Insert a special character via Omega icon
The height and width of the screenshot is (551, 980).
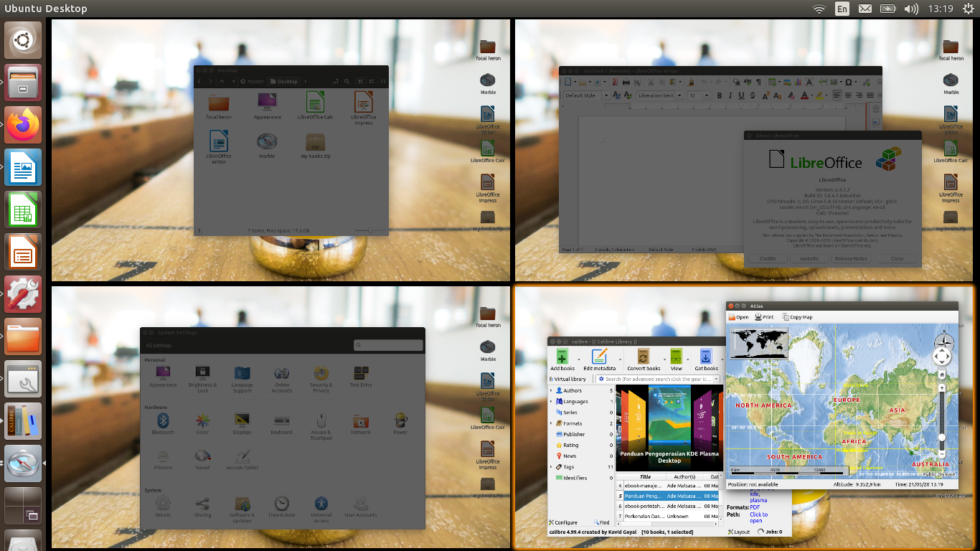click(x=849, y=83)
